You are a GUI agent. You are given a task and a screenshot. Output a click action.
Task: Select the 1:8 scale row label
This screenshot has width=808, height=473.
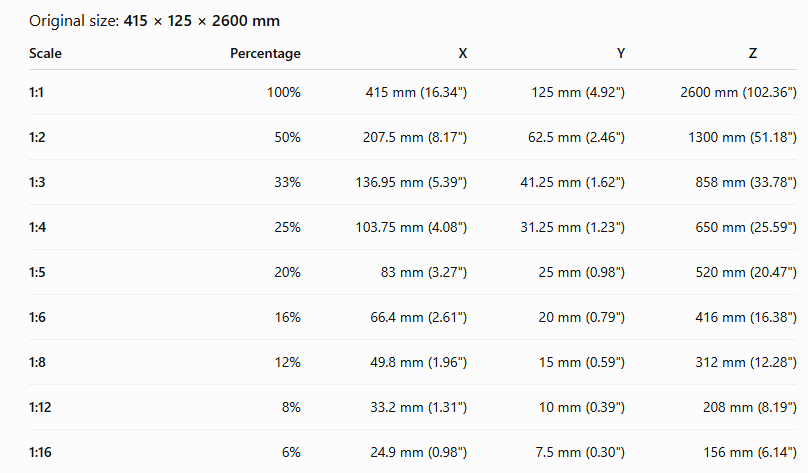[x=37, y=362]
